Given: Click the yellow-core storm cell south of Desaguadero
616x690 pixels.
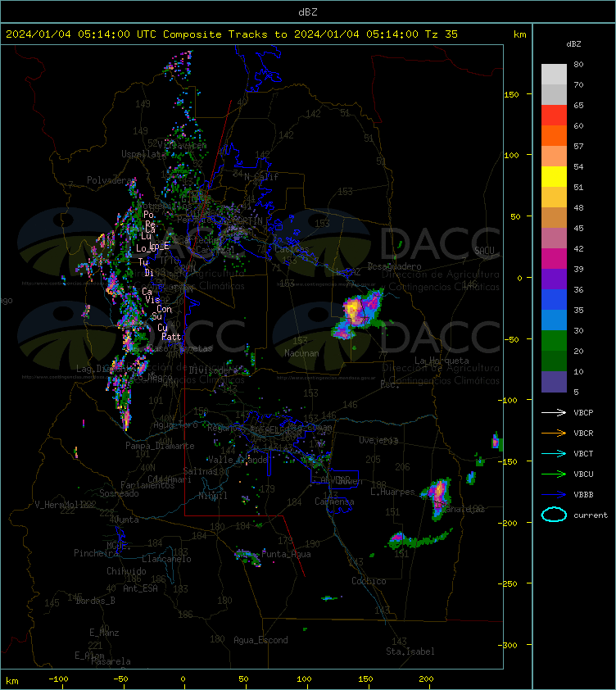Looking at the screenshot, I should 353,308.
